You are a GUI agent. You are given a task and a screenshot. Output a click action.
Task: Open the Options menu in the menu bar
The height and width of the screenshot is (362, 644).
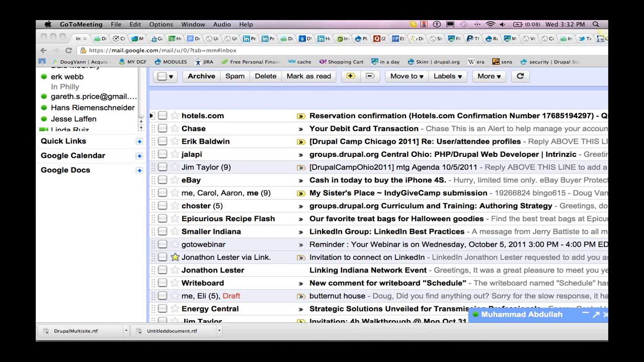161,24
